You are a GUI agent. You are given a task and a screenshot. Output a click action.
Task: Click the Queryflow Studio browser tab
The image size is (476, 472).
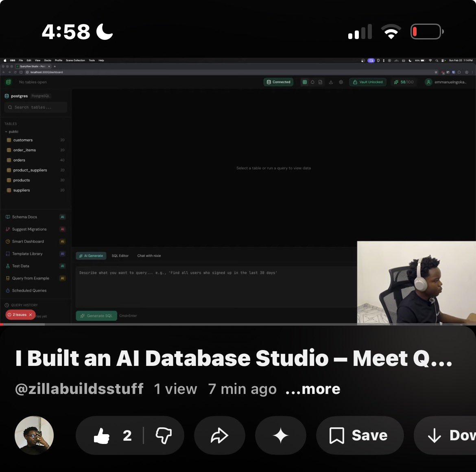[33, 66]
